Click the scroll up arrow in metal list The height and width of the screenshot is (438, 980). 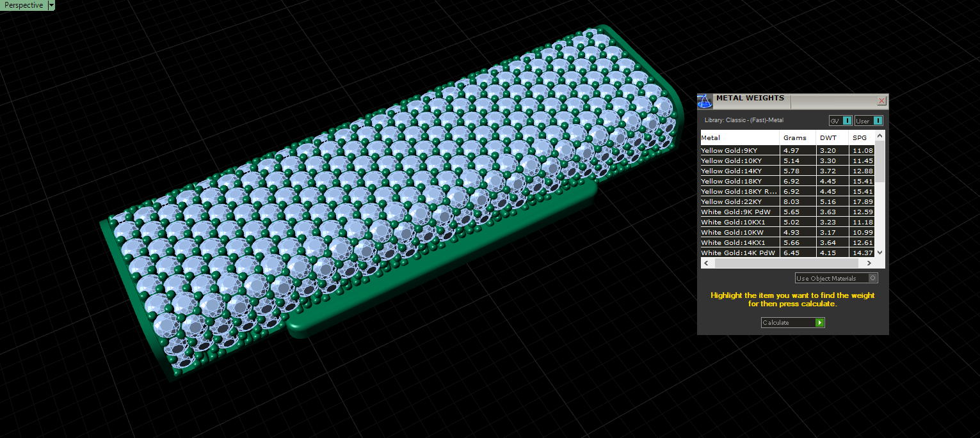pyautogui.click(x=880, y=136)
